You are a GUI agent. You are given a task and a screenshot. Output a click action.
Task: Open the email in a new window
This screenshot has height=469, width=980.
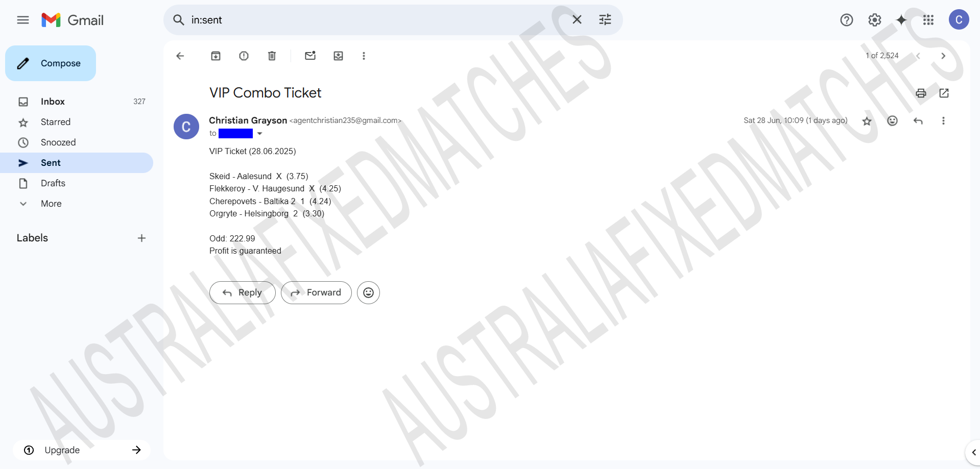click(944, 93)
